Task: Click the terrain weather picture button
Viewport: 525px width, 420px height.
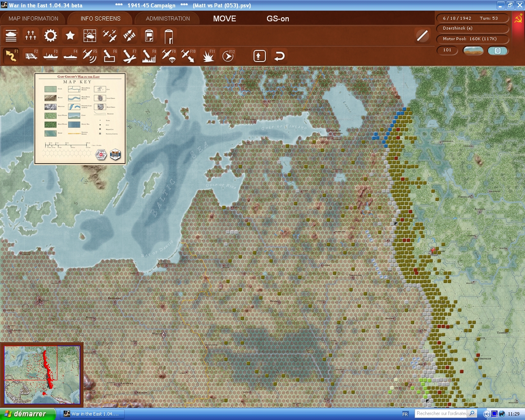Action: [x=473, y=50]
